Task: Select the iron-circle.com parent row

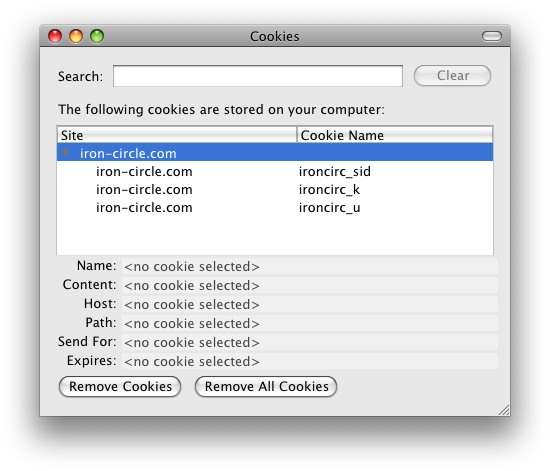Action: (275, 152)
